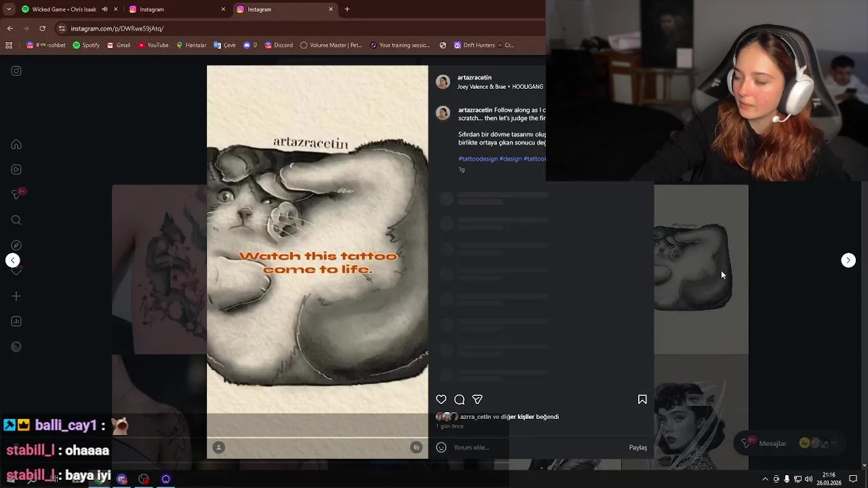The width and height of the screenshot is (868, 488).
Task: Open the Discord bookmark
Action: point(278,45)
